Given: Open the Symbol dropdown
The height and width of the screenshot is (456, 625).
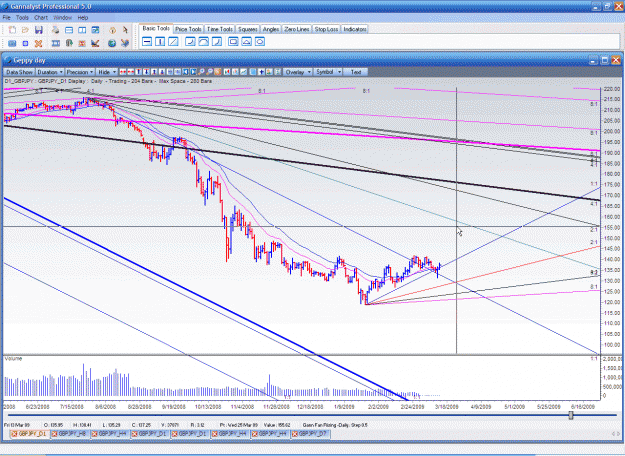Looking at the screenshot, I should 328,72.
